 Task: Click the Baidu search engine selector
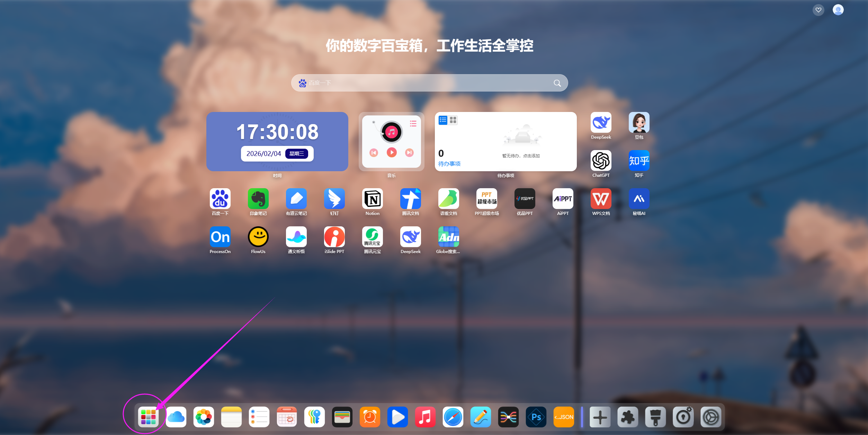[x=303, y=83]
